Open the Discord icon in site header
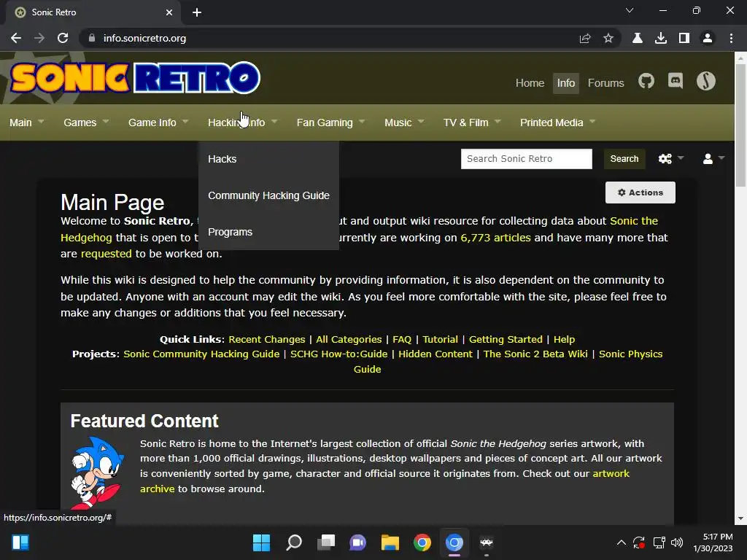The width and height of the screenshot is (747, 560). 676,82
